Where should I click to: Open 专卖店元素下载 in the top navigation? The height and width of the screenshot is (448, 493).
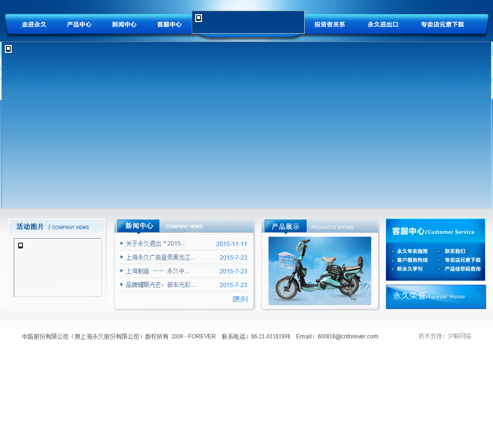coord(442,24)
